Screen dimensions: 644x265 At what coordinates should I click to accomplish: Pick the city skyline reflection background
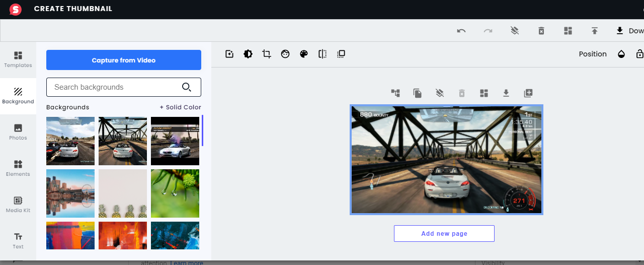pyautogui.click(x=70, y=193)
